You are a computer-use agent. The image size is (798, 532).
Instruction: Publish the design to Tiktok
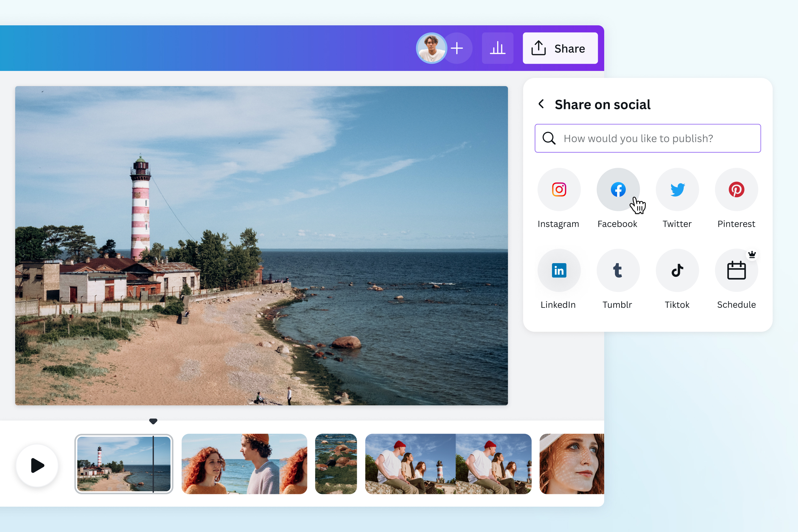coord(677,270)
